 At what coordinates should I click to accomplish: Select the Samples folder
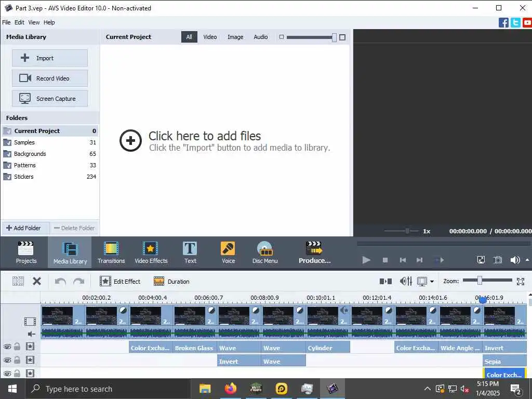click(x=50, y=142)
